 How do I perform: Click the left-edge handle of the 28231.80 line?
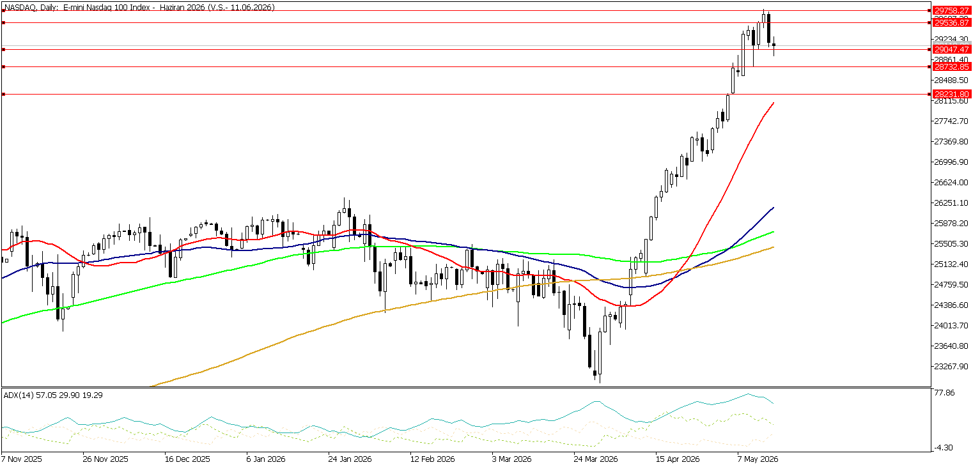tap(3, 95)
